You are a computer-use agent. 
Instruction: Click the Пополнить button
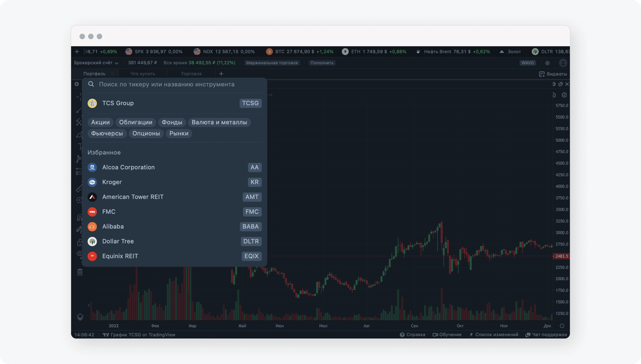click(322, 63)
